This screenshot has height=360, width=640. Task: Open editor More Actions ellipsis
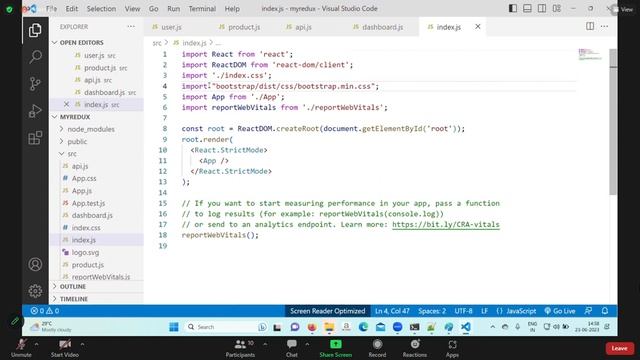coord(604,26)
